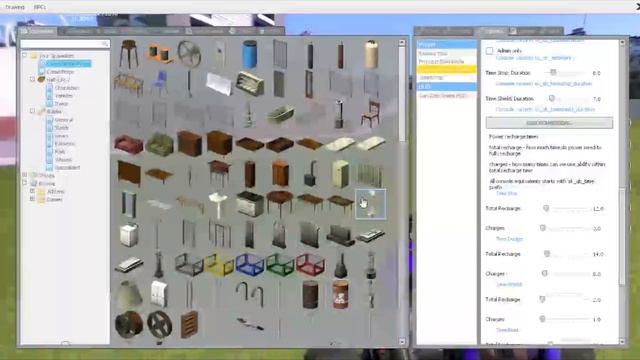Spawn the blue plastic barrel prop

249,53
